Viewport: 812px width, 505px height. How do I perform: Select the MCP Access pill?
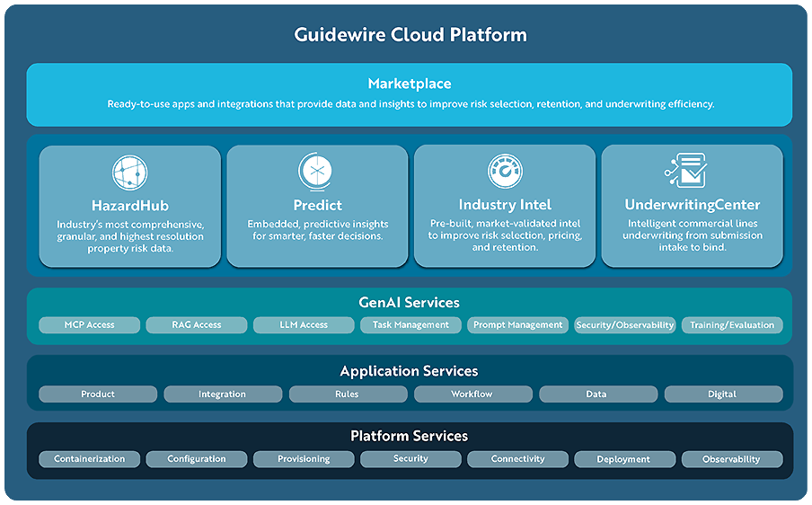[x=90, y=325]
